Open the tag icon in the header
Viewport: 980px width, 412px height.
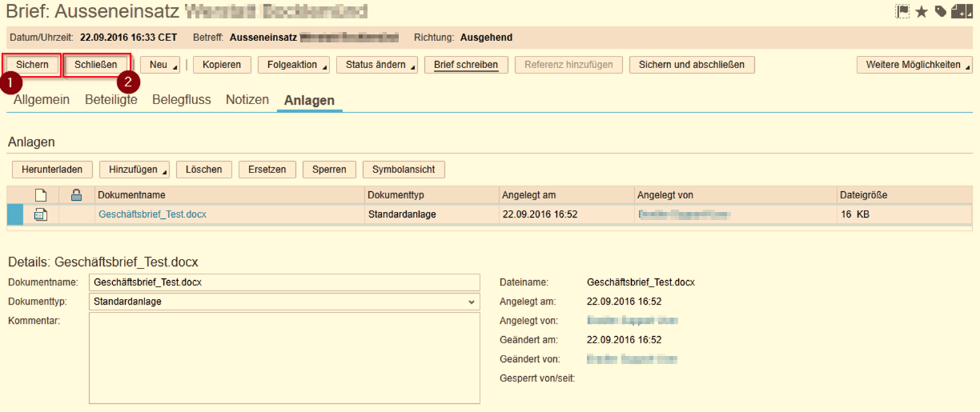(940, 11)
